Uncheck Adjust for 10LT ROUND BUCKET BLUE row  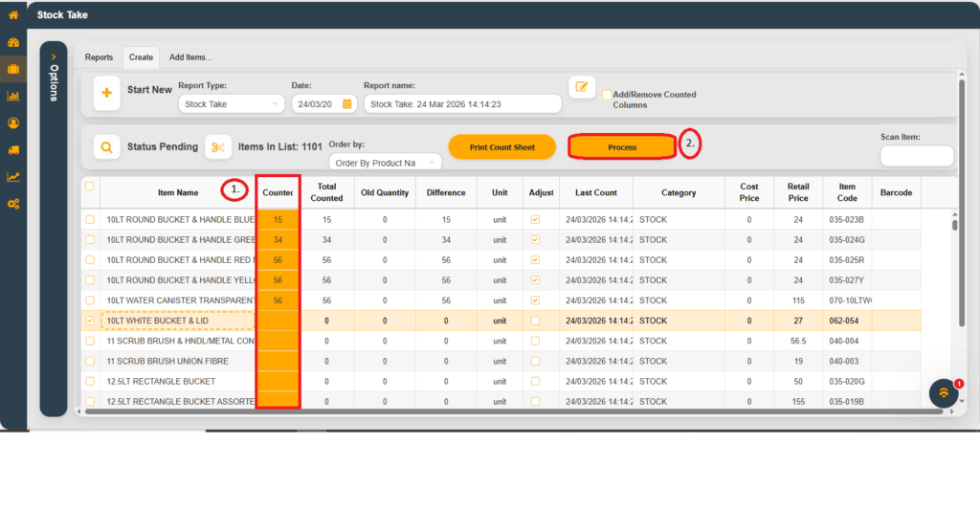[x=535, y=220]
